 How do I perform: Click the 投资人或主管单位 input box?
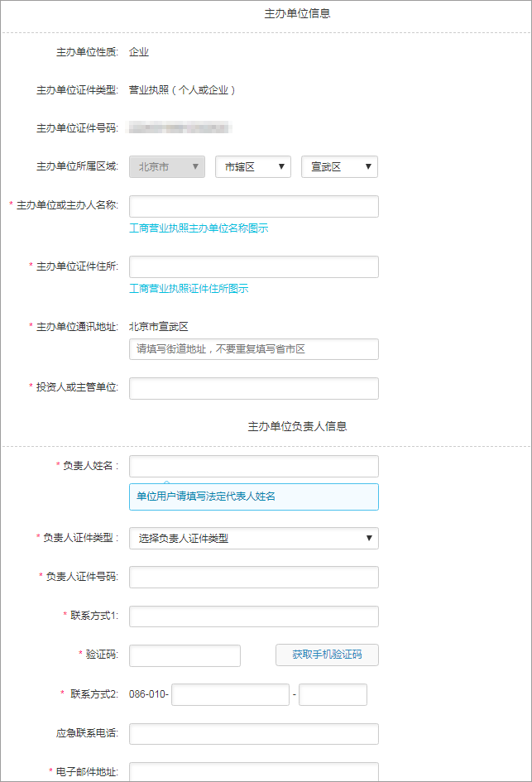[254, 388]
